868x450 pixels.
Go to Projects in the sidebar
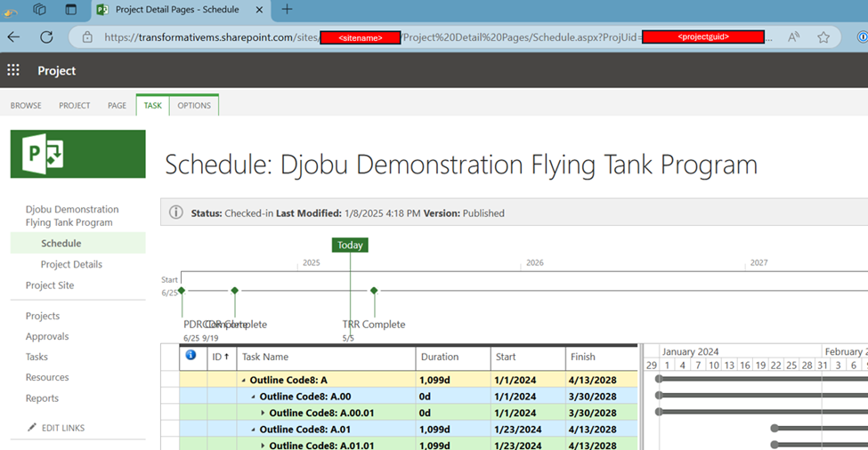click(43, 316)
